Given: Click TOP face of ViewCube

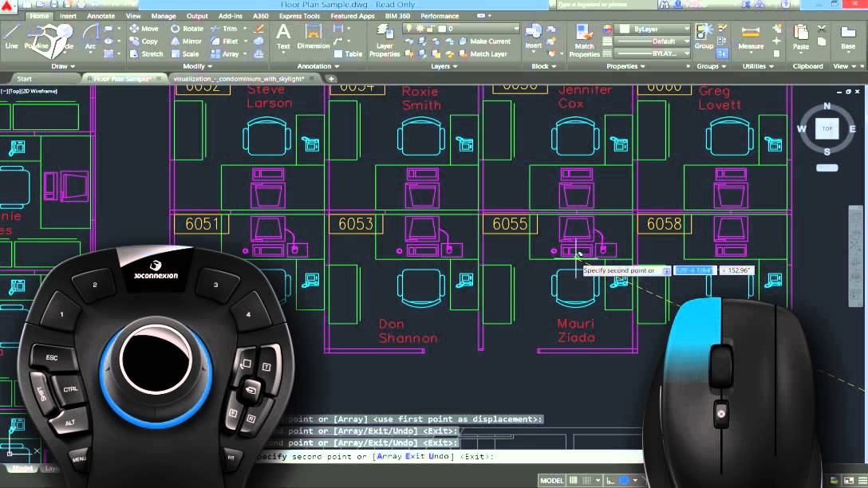Looking at the screenshot, I should click(827, 128).
